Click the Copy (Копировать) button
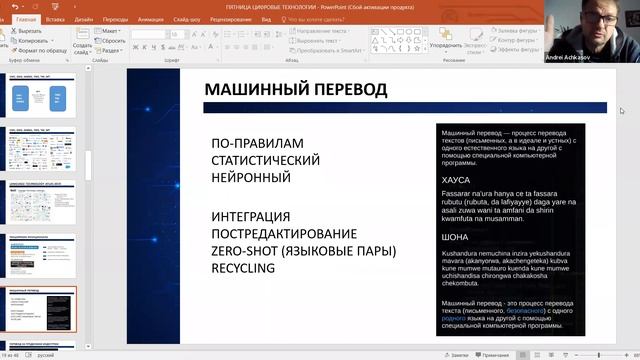Screen dimensions: 640x360 click(29, 41)
